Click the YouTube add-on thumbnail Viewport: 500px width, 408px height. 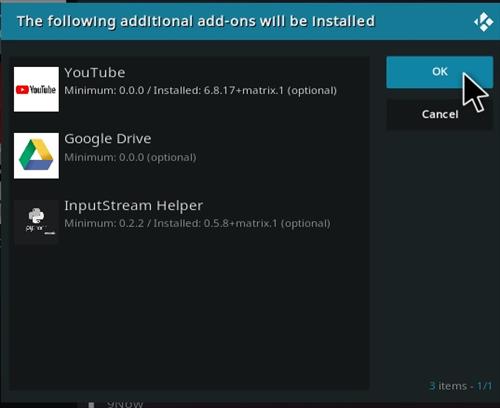point(36,89)
